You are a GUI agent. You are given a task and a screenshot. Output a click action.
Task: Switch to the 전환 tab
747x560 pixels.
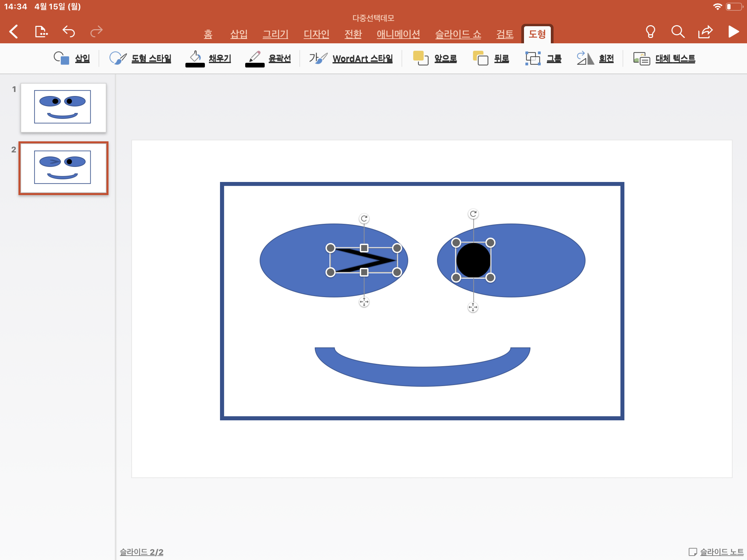353,34
